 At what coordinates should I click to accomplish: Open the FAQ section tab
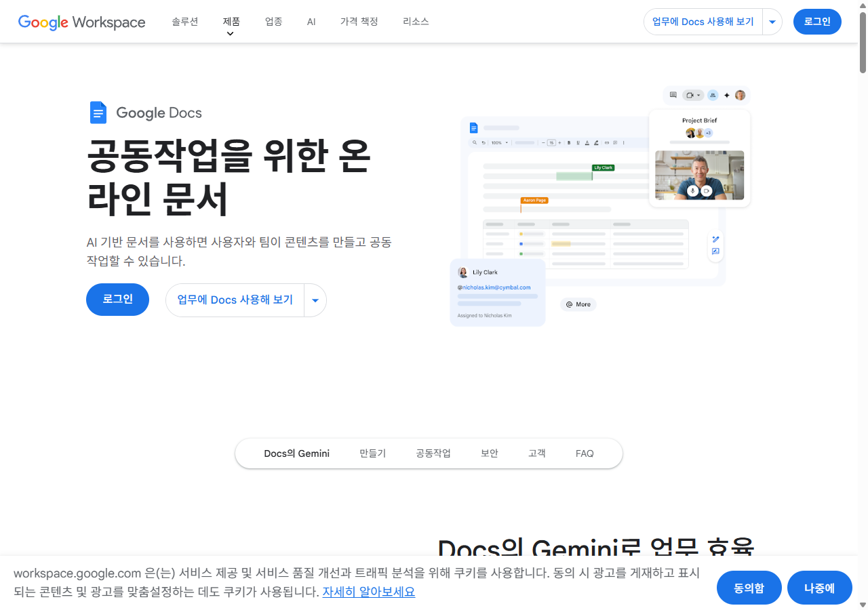(584, 453)
